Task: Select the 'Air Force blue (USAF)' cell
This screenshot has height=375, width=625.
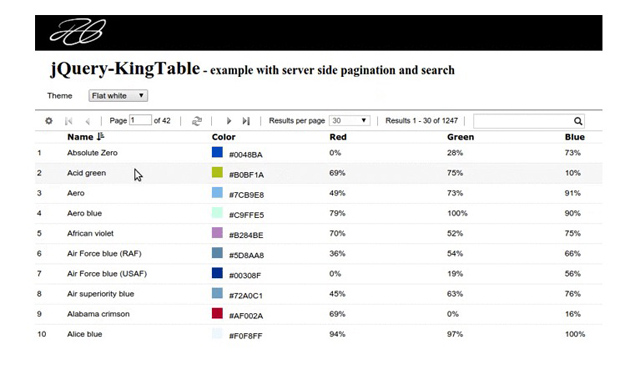Action: pos(107,274)
